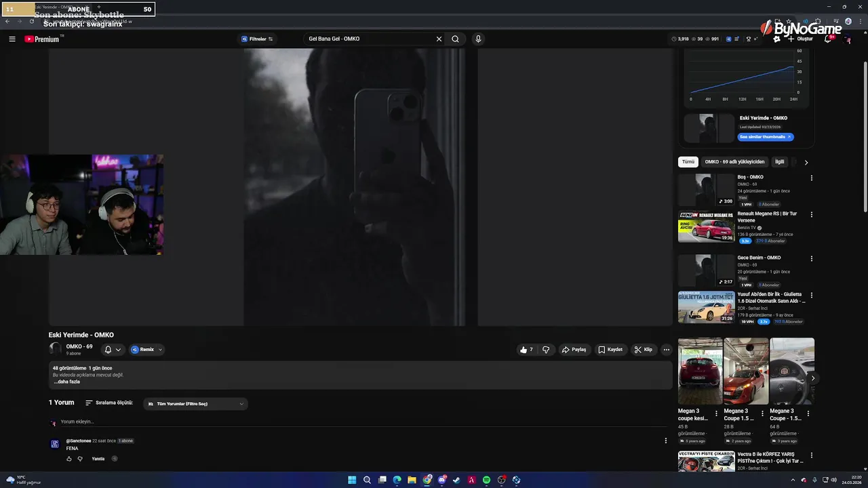Create a clip with Klip button
Screen dimensions: 868x488
point(644,350)
